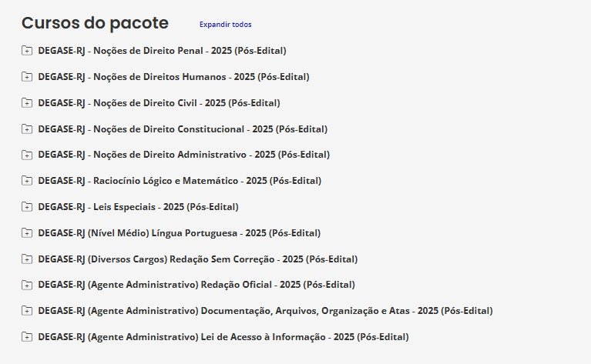The image size is (591, 364).
Task: Select the Raciocínio Lógico e Matemático title
Action: click(180, 181)
